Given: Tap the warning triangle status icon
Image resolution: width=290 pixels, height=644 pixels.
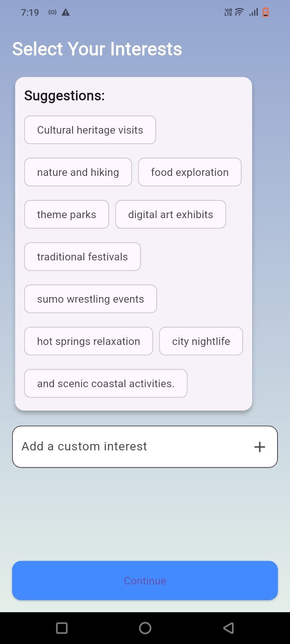Looking at the screenshot, I should click(66, 12).
